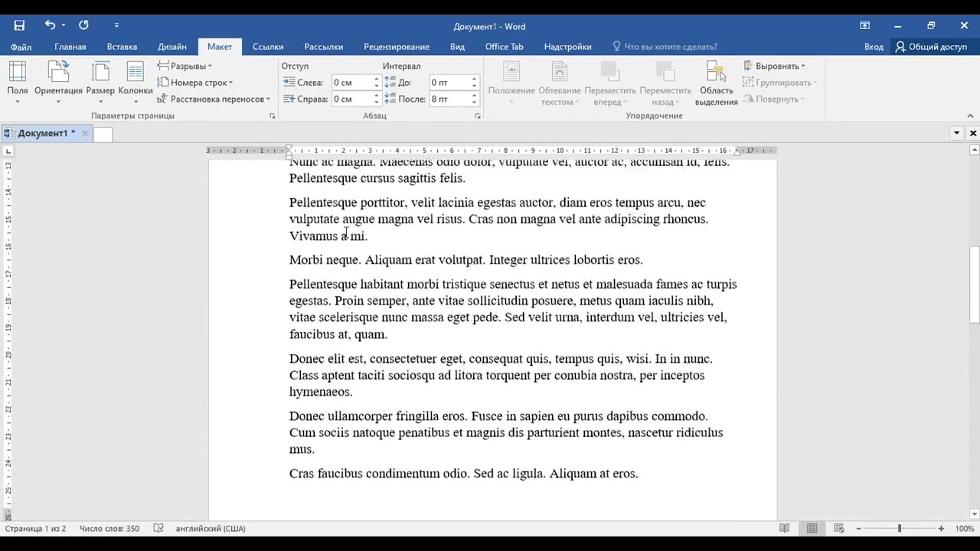The width and height of the screenshot is (980, 551).
Task: Click the zoom in plus button
Action: (x=941, y=528)
